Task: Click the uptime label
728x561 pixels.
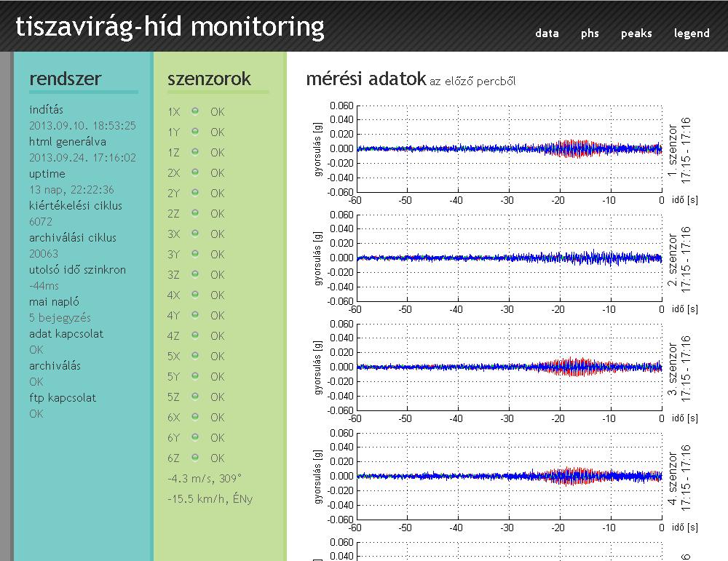Action: tap(47, 174)
